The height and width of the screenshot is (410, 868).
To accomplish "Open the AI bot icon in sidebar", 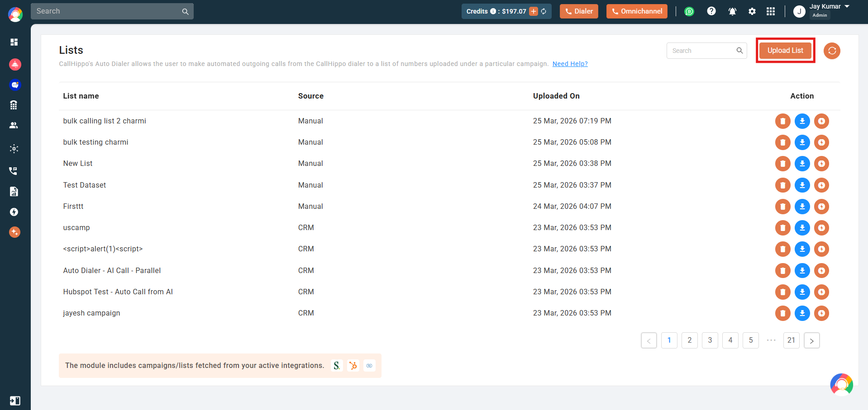I will click(x=15, y=64).
